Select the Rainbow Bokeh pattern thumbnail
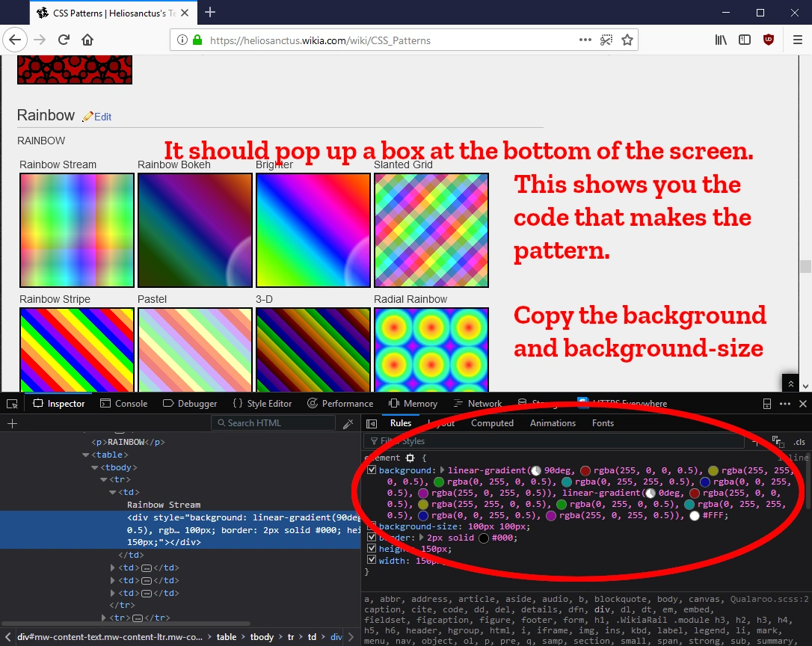812x646 pixels. (x=194, y=230)
